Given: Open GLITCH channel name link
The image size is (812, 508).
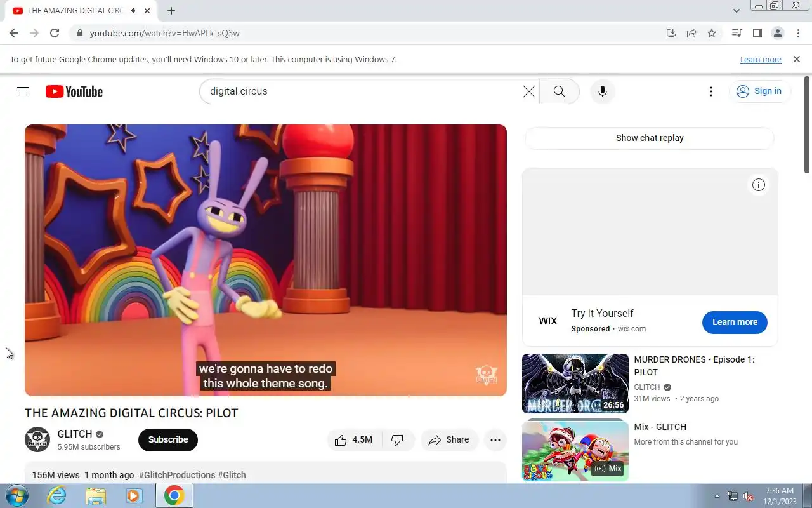Looking at the screenshot, I should [75, 434].
